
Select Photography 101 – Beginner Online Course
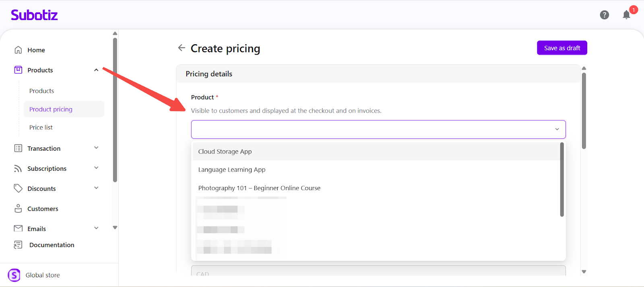(259, 188)
